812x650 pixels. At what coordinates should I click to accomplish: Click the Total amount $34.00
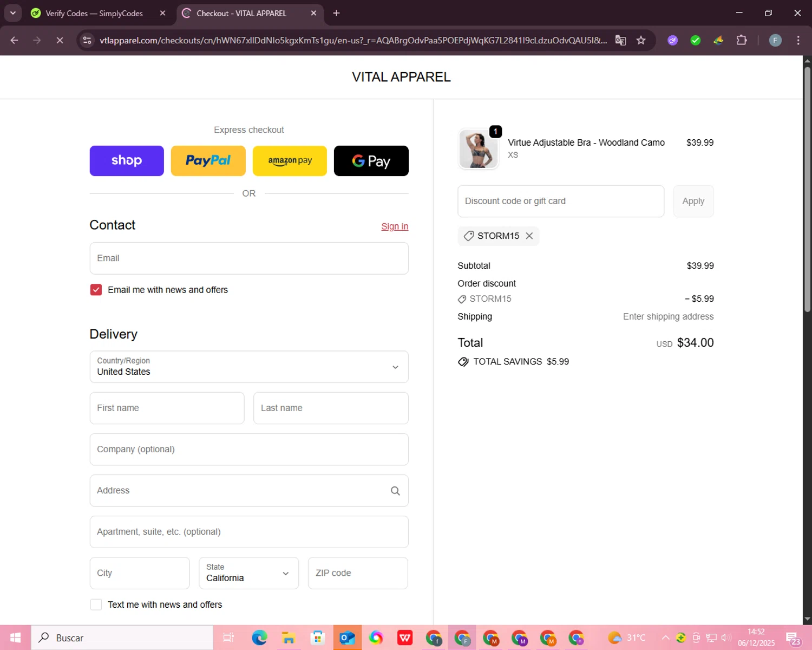[x=696, y=343]
